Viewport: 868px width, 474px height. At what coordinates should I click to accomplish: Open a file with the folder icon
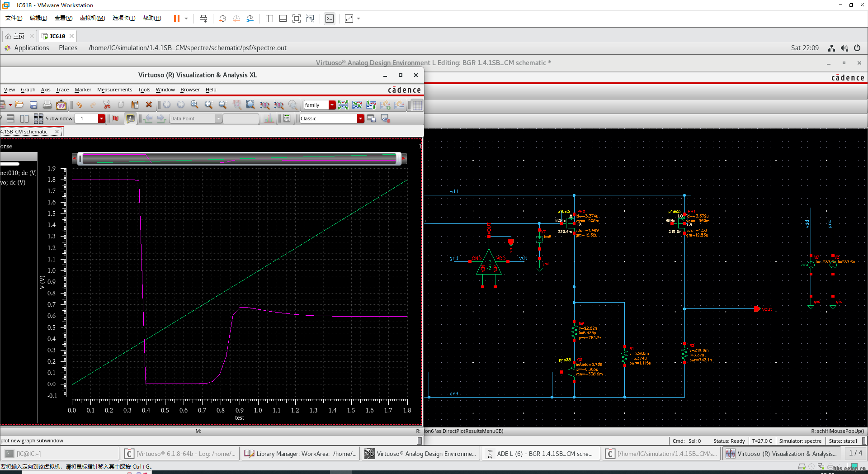click(x=19, y=105)
